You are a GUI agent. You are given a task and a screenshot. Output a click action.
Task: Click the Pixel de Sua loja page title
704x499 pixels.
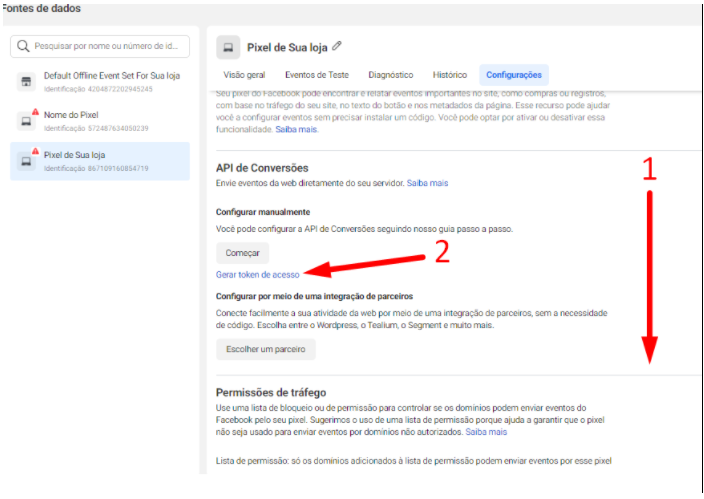(x=287, y=48)
